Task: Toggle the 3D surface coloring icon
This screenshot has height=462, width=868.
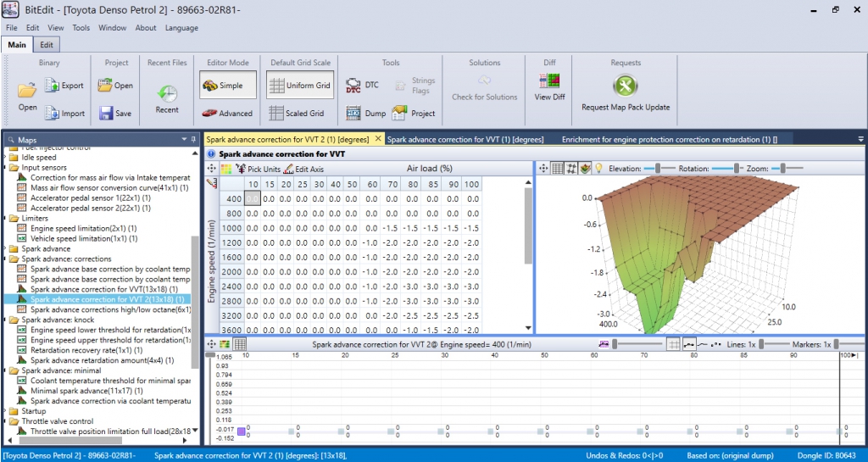Action: coord(585,168)
